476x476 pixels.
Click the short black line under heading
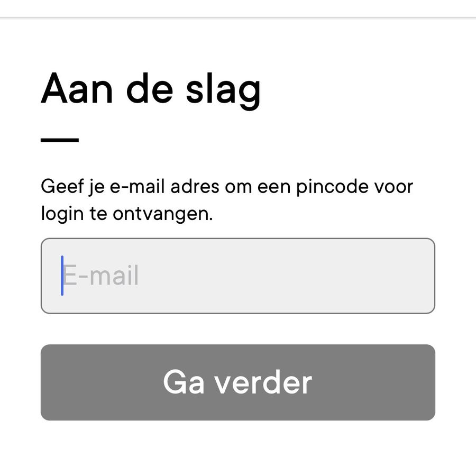coord(60,140)
